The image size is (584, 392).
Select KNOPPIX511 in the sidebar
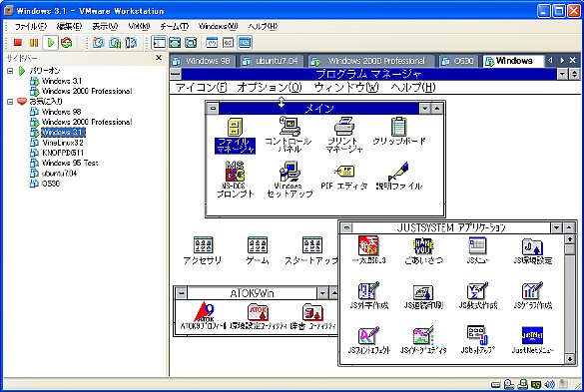click(63, 153)
